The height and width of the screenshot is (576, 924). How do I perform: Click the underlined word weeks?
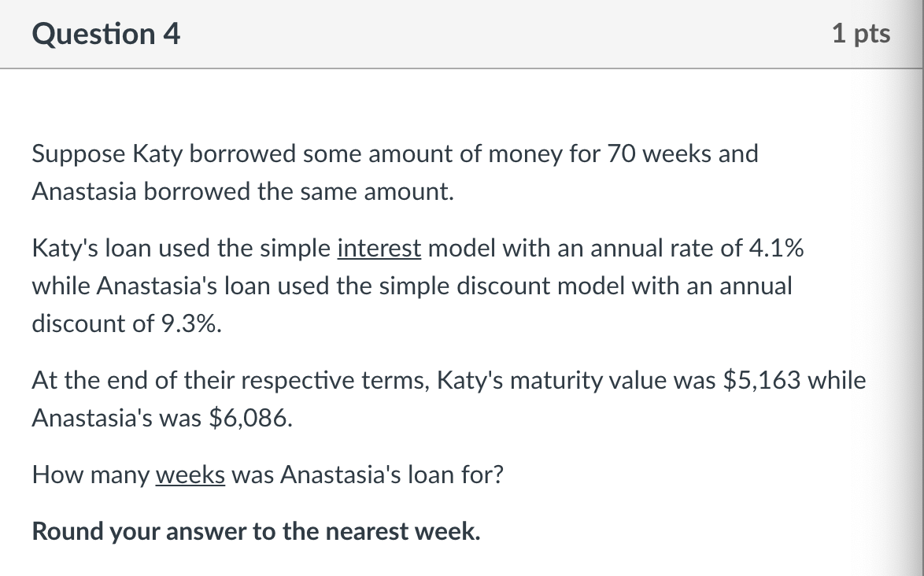coord(190,474)
